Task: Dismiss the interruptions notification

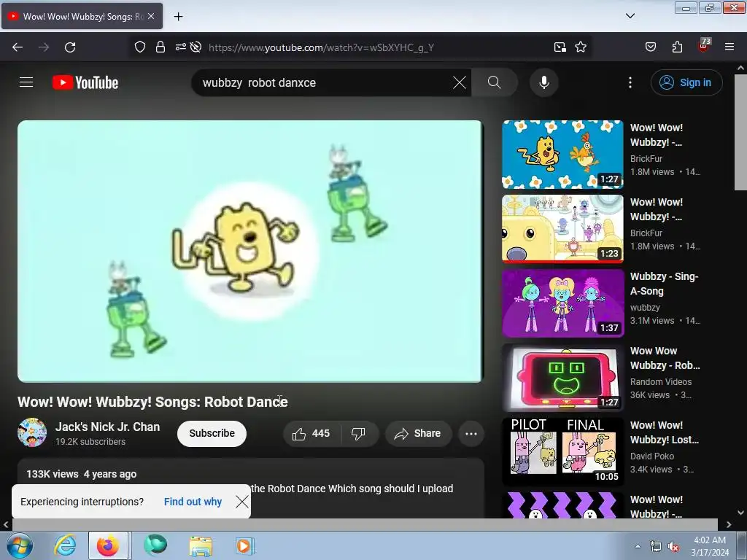Action: [242, 502]
